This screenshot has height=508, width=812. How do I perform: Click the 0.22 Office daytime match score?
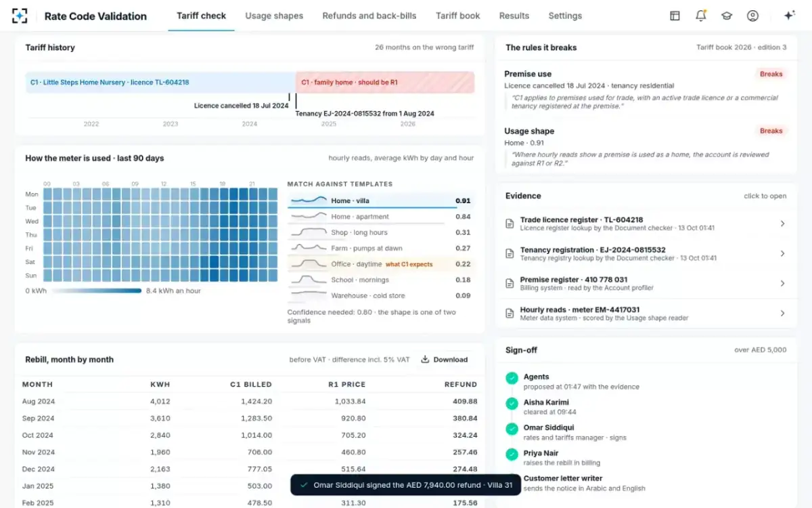463,264
